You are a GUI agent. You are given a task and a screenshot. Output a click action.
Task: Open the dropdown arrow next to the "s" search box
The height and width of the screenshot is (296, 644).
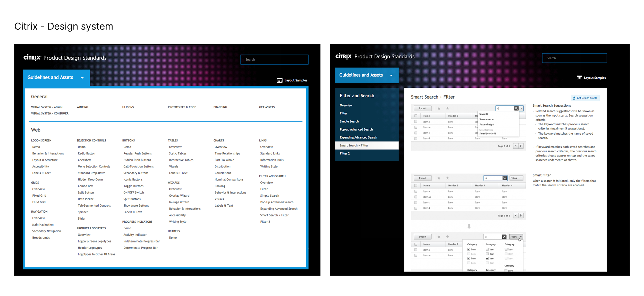[x=521, y=108]
